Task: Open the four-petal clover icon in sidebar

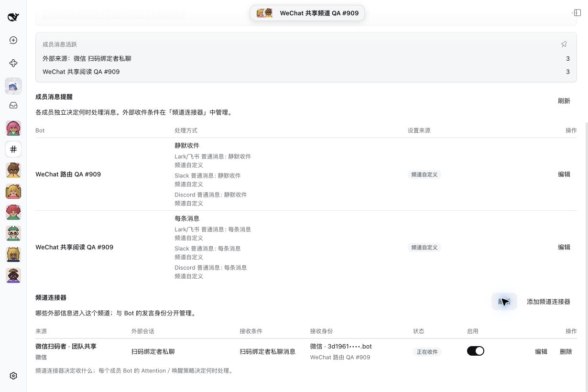Action: [13, 63]
